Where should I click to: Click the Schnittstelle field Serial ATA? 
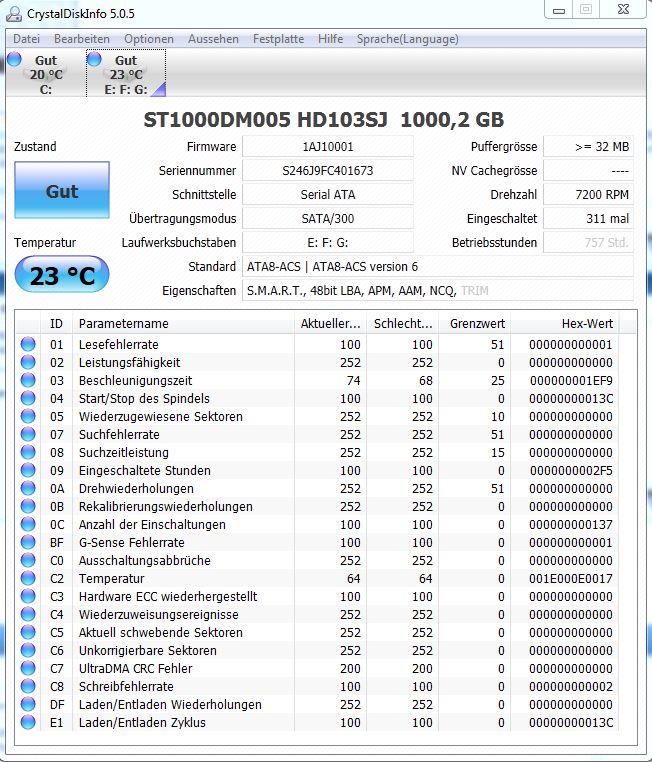click(328, 194)
